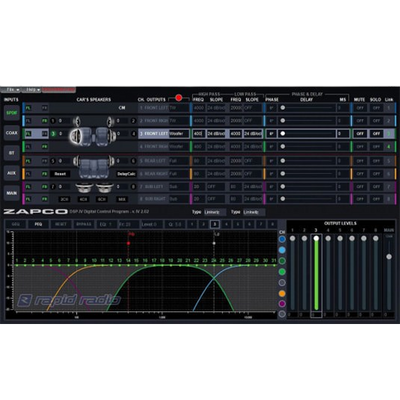
Task: Toggle FL input on channel 5 row
Action: (x=28, y=161)
